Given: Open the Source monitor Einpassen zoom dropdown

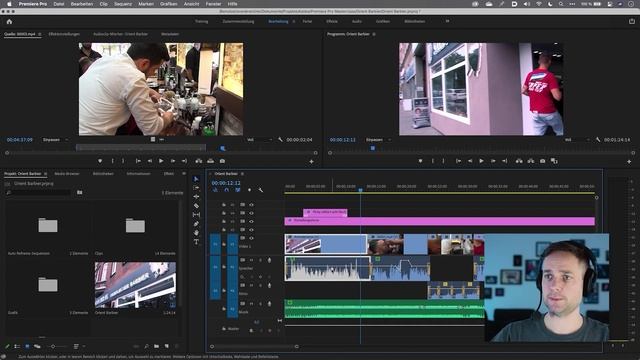Looking at the screenshot, I should click(55, 140).
